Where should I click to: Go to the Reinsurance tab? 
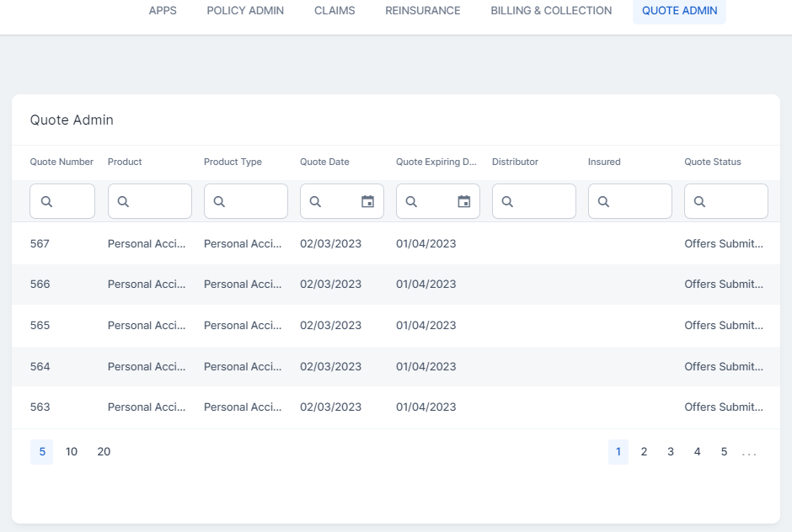pyautogui.click(x=423, y=11)
